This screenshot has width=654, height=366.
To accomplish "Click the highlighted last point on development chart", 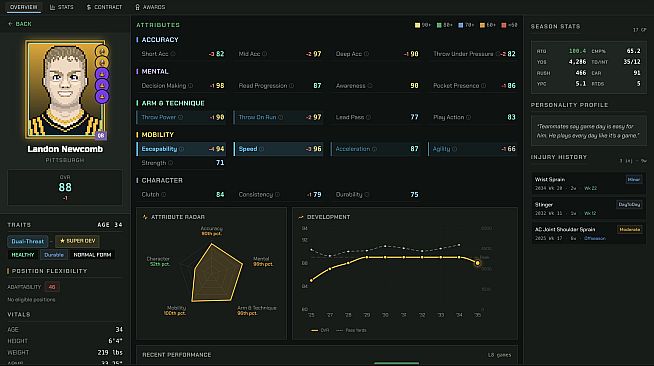I will coord(478,263).
